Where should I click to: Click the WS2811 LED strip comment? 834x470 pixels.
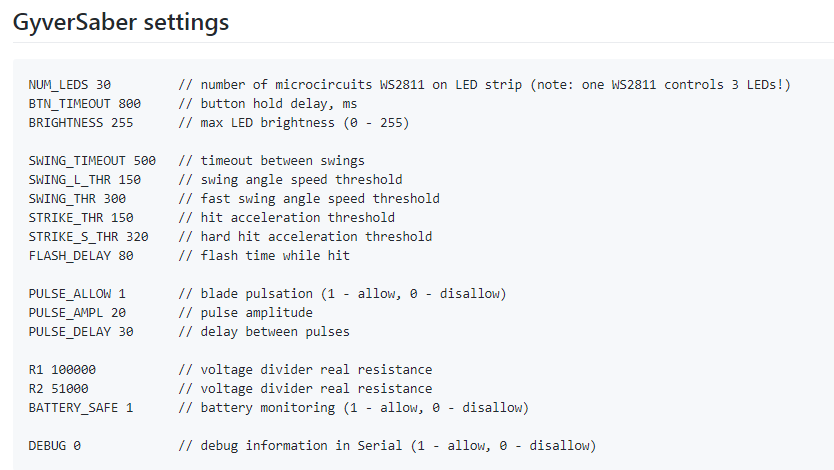tap(484, 85)
